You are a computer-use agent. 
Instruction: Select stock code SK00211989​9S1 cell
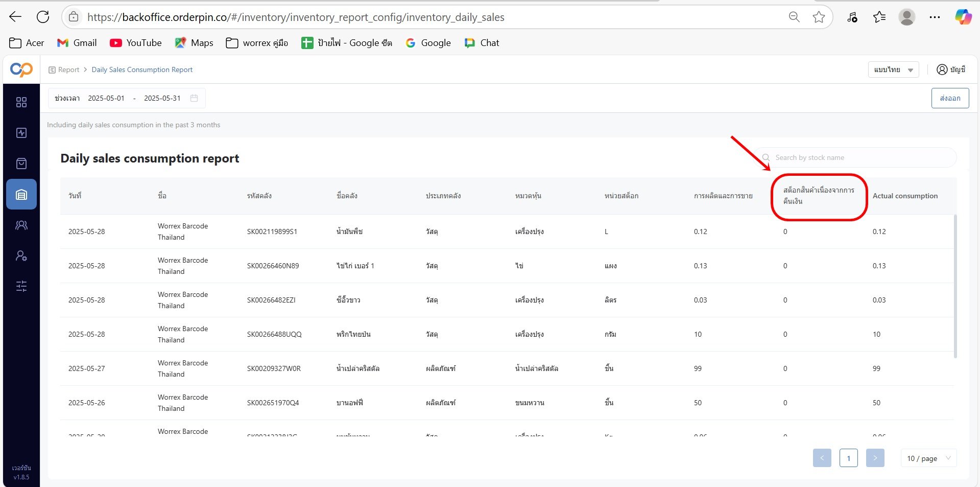pos(272,231)
